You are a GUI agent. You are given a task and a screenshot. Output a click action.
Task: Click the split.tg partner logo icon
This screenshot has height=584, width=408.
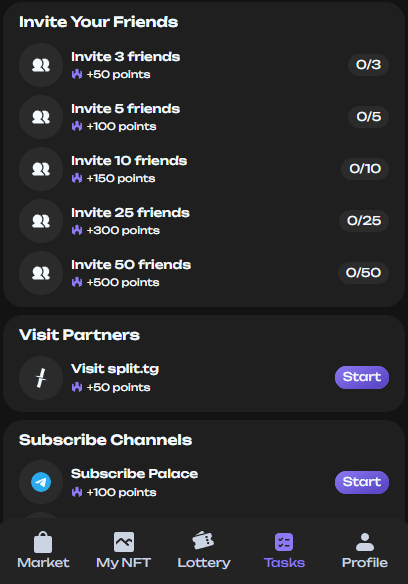point(41,378)
